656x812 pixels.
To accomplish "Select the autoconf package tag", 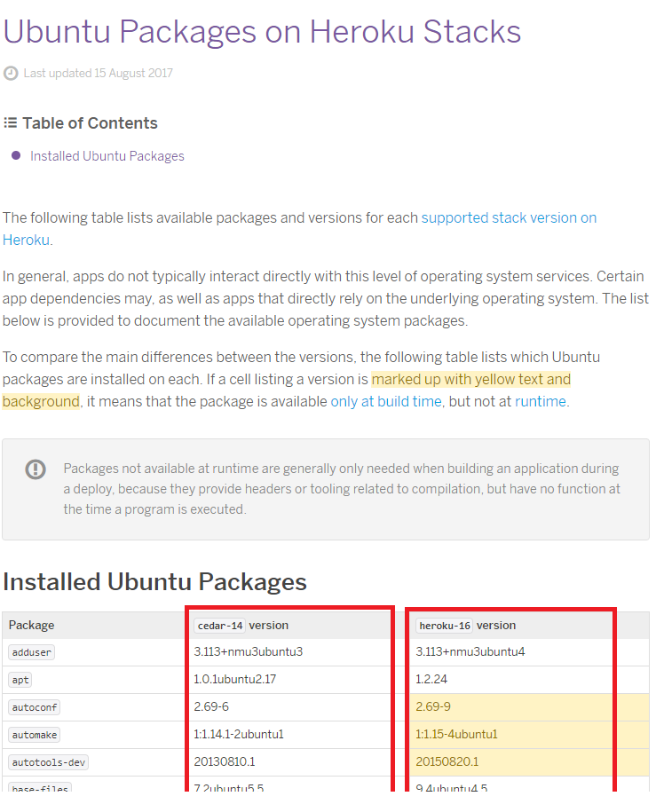I will pos(35,707).
